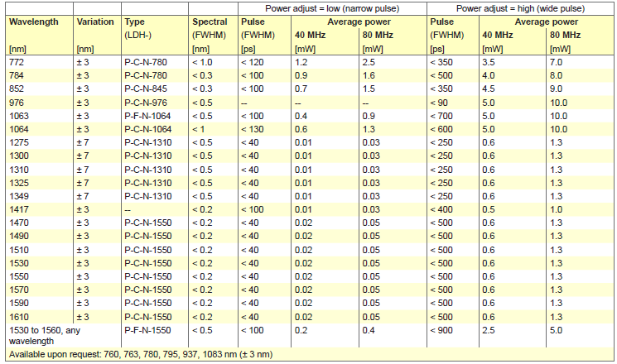Select the '< 900' wide pulse value

pyautogui.click(x=441, y=330)
